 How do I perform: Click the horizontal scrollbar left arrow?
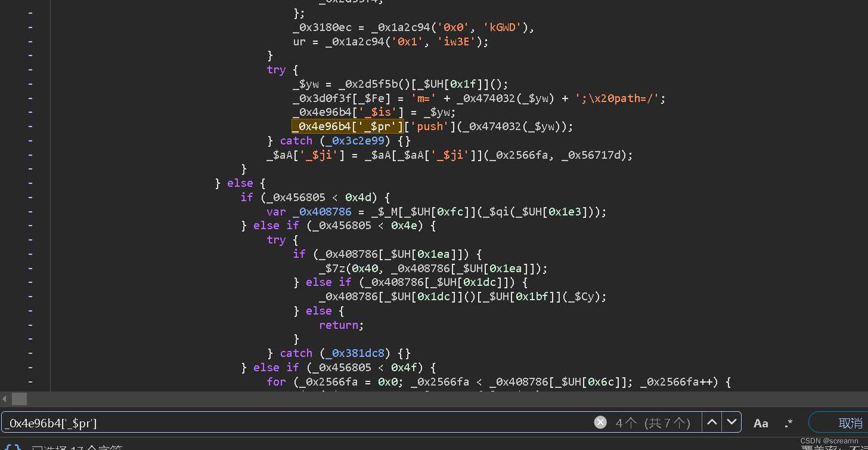[x=5, y=399]
